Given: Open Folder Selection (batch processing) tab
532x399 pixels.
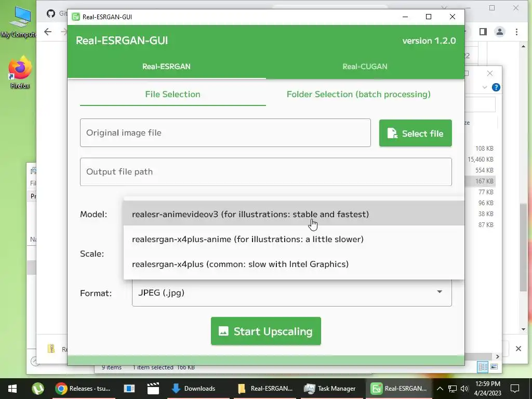Looking at the screenshot, I should 358,95.
